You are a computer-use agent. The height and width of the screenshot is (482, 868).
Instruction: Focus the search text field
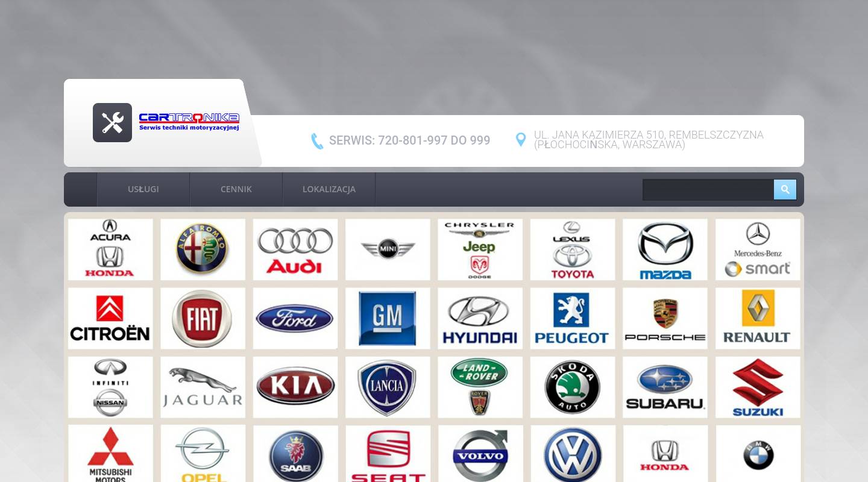(x=708, y=189)
